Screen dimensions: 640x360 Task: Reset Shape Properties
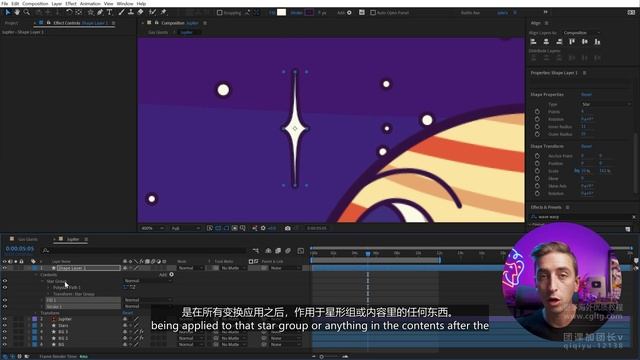point(586,94)
